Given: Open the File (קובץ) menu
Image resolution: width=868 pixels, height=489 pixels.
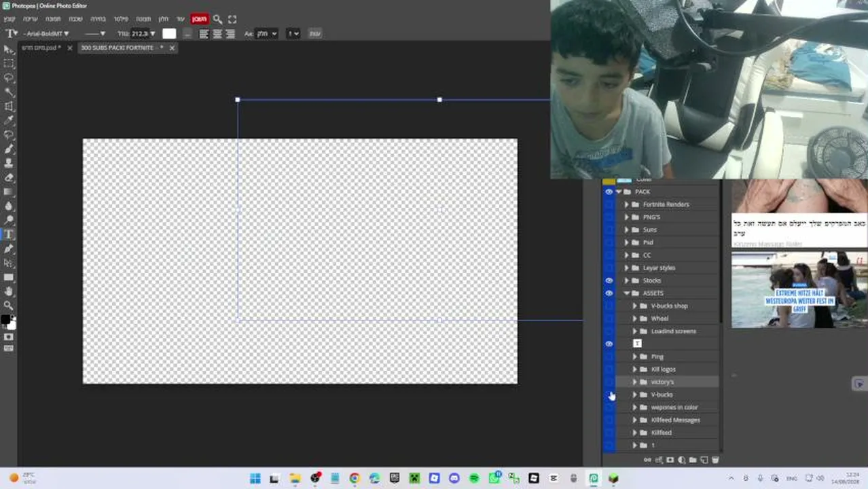Looking at the screenshot, I should (9, 19).
